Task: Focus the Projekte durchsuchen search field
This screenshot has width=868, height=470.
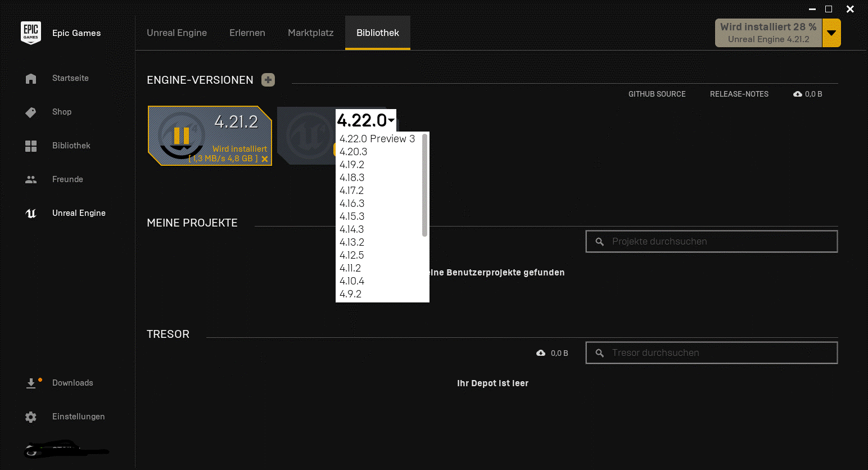Action: (x=712, y=241)
